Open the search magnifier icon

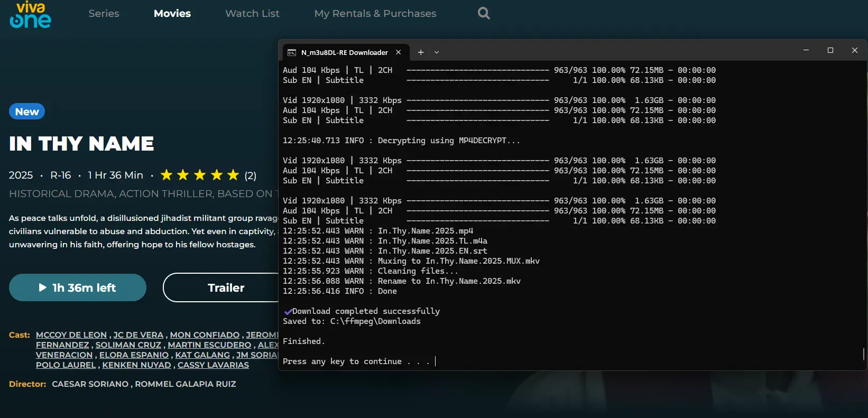pyautogui.click(x=484, y=13)
